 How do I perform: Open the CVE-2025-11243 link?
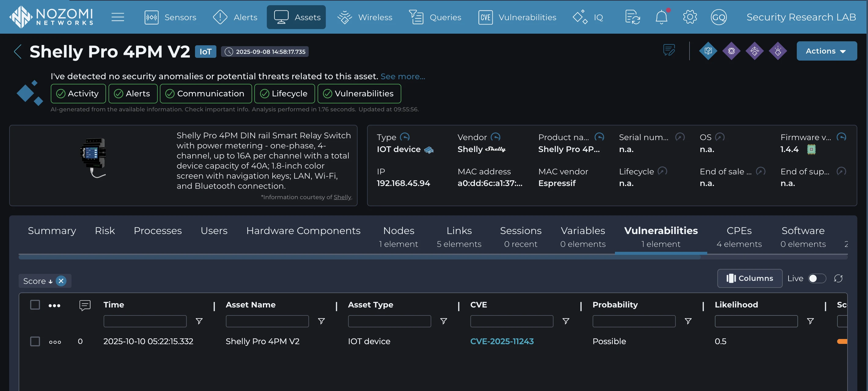click(502, 341)
